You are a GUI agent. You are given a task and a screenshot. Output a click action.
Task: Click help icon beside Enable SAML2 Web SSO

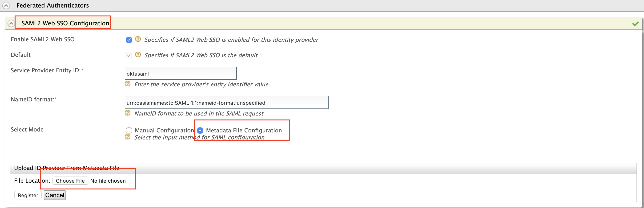[x=138, y=39]
